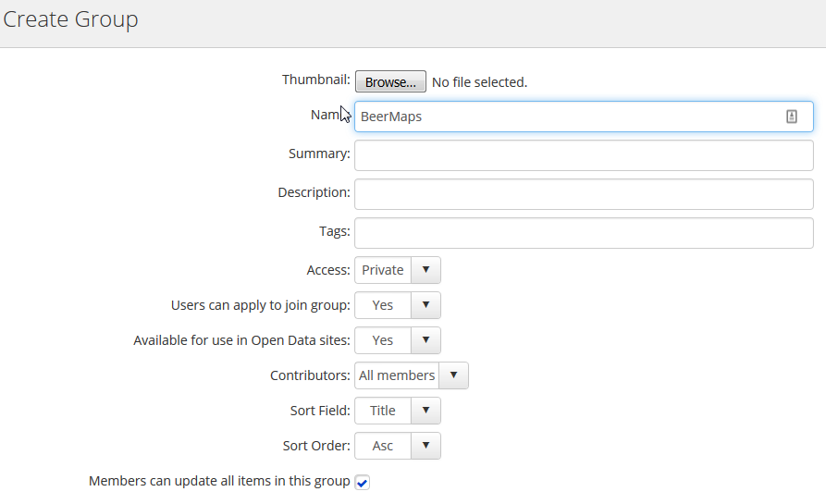826x504 pixels.
Task: Open the Open Data sites Yes dropdown
Action: point(383,340)
